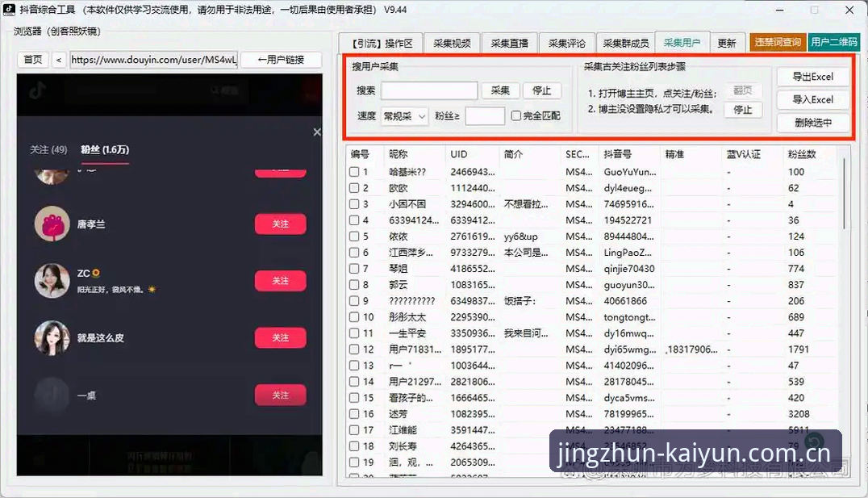
Task: Click the 首页 browser button
Action: coord(32,59)
